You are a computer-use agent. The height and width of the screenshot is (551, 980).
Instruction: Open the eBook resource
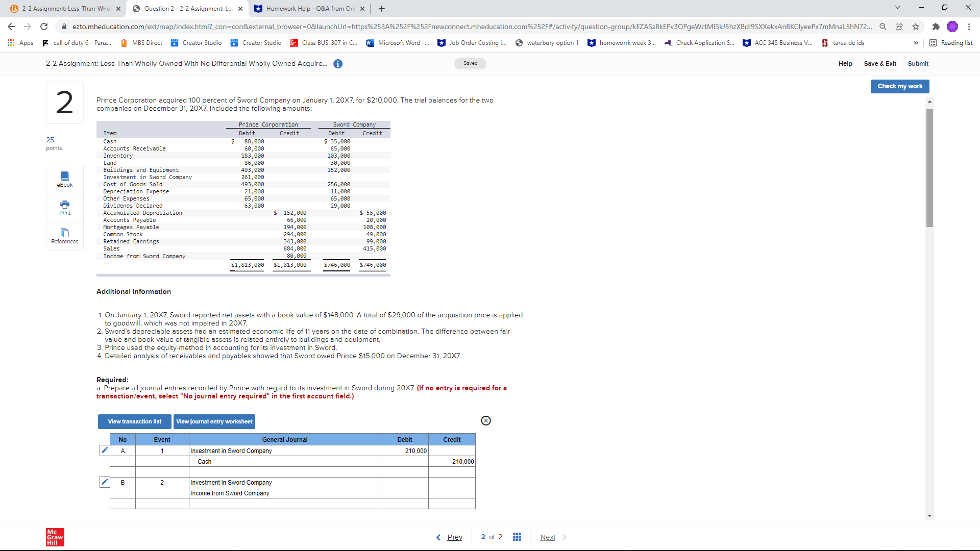[x=65, y=179]
